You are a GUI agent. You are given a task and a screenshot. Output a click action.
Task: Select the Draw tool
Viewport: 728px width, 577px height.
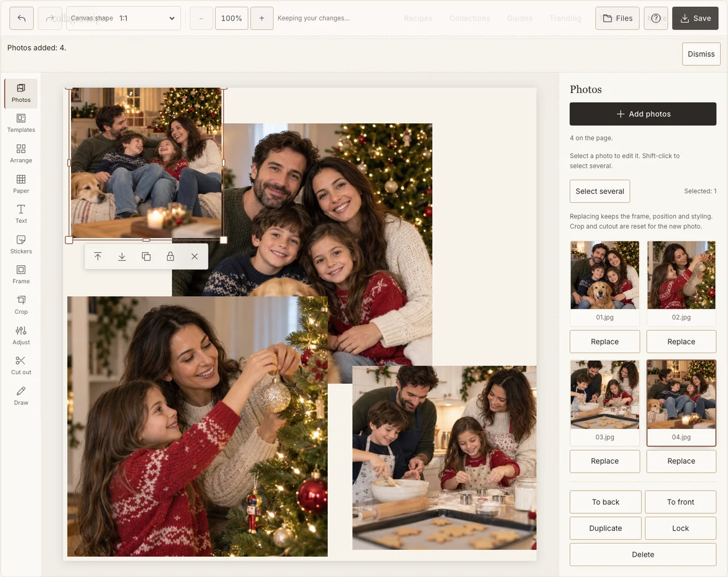point(21,396)
